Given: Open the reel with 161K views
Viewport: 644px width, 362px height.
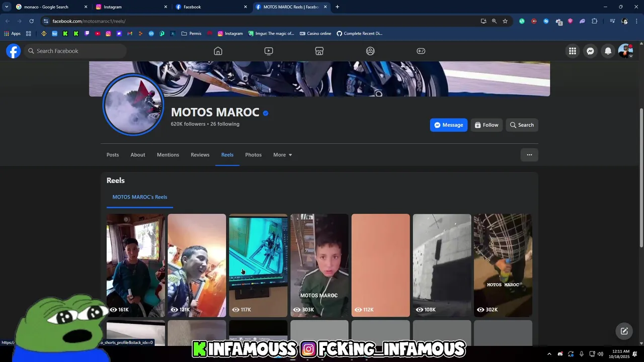Looking at the screenshot, I should (x=136, y=265).
